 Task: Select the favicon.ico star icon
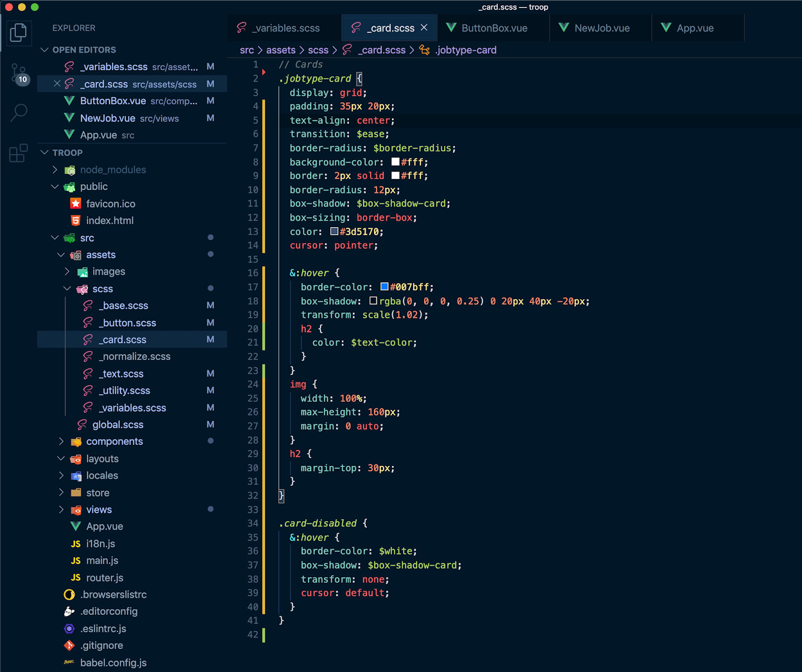pyautogui.click(x=75, y=204)
